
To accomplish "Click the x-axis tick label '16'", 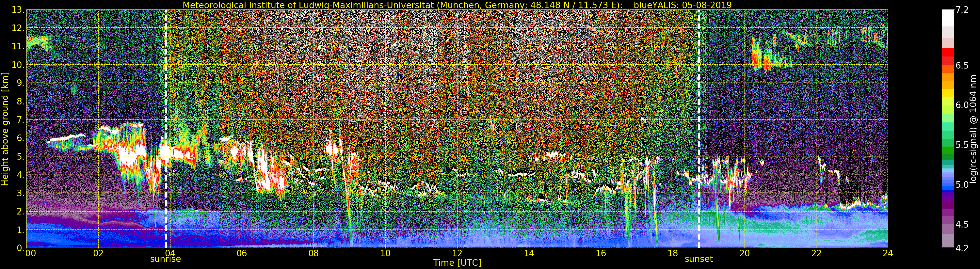I will point(601,253).
